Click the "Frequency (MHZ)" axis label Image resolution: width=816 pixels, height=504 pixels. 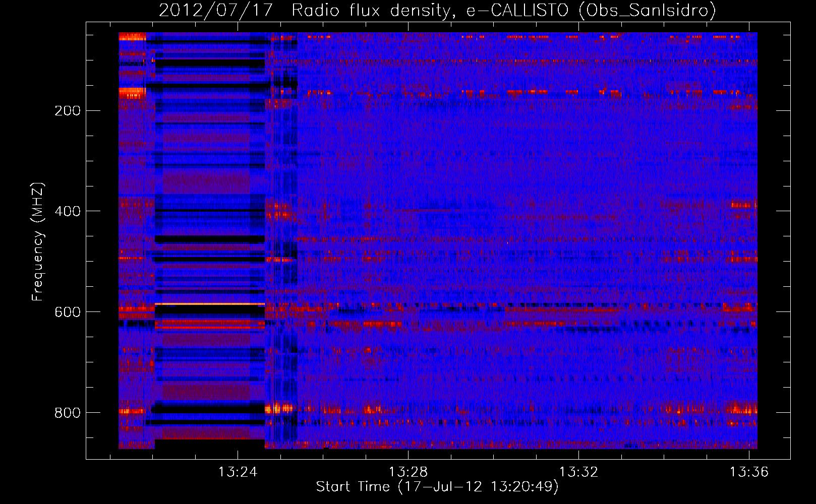pyautogui.click(x=38, y=241)
